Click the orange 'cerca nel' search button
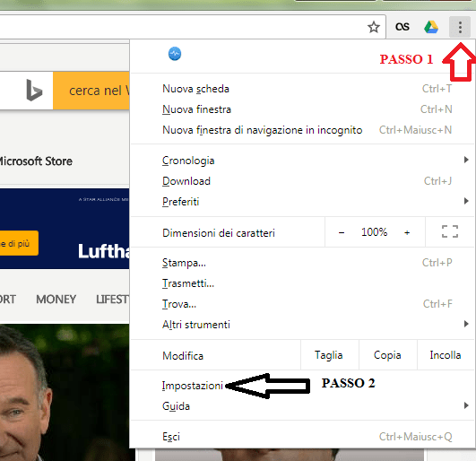Viewport: 476px width, 461px height. [x=91, y=91]
